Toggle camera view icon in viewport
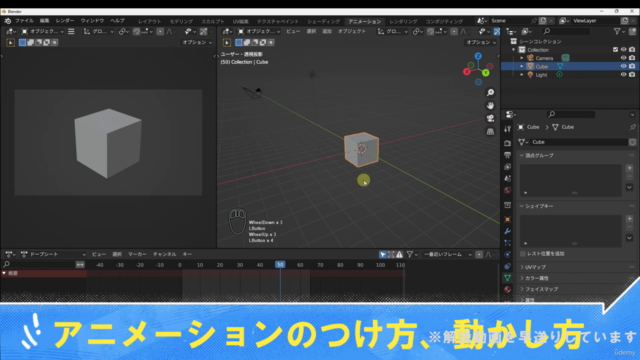 click(x=490, y=118)
